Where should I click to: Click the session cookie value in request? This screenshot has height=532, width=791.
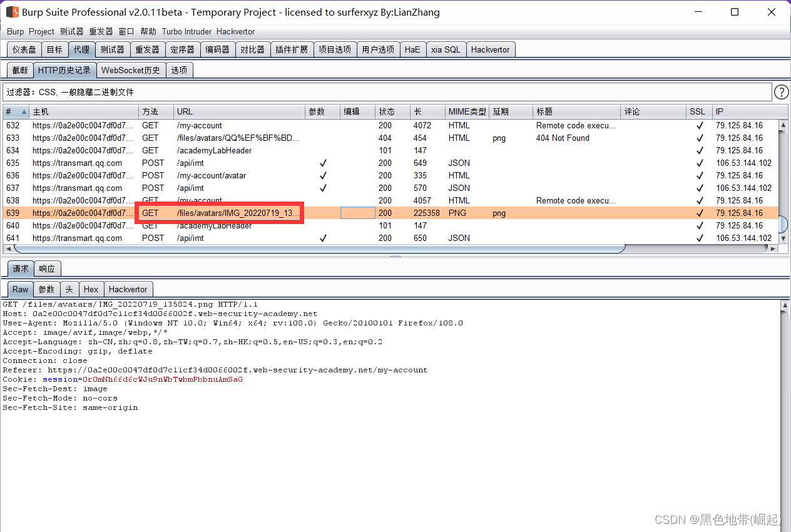(x=163, y=379)
